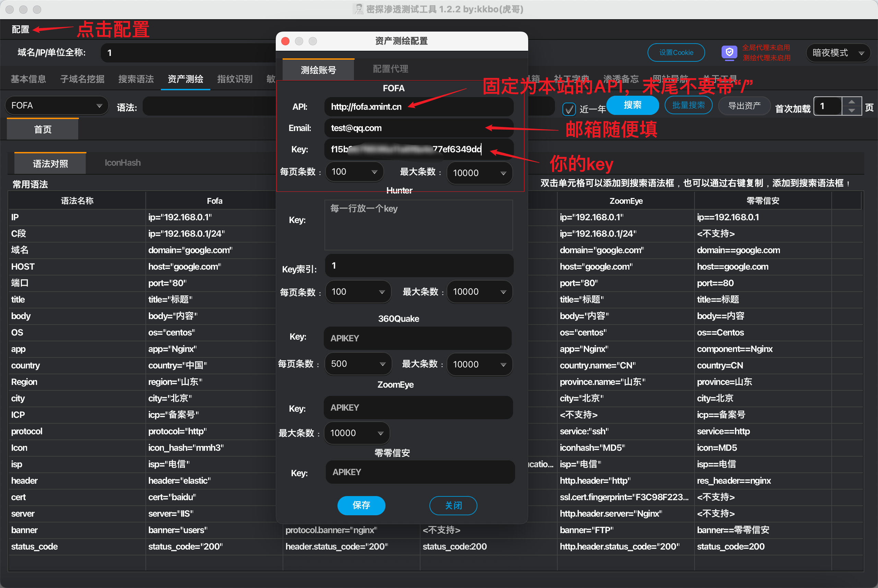Open the Hunter 最大条数 dropdown

pyautogui.click(x=479, y=292)
